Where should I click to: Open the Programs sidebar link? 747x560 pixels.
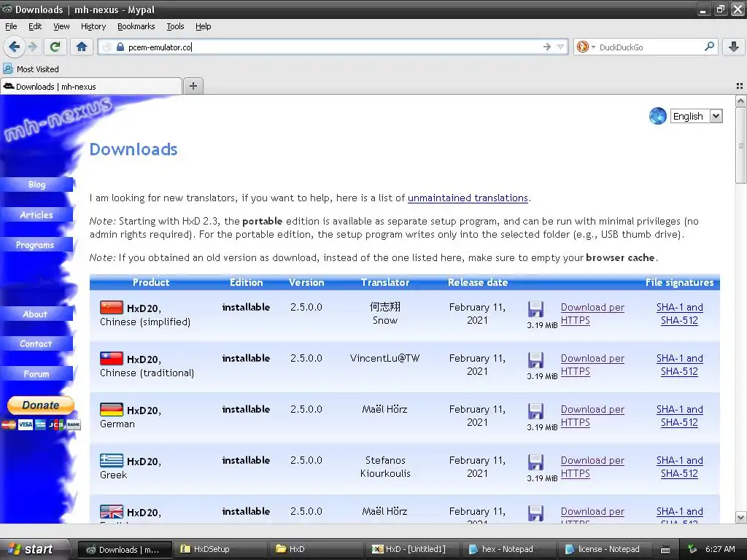(36, 245)
